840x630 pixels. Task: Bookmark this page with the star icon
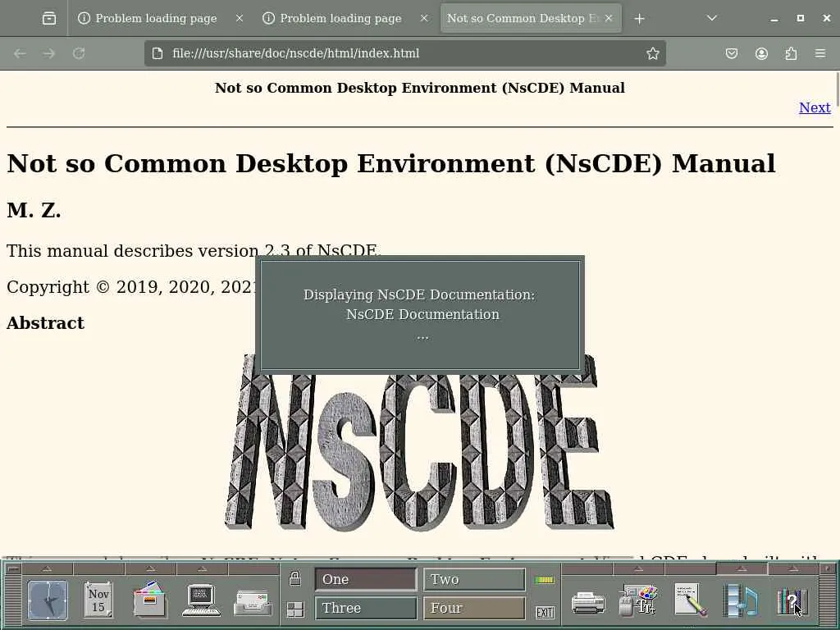pyautogui.click(x=652, y=53)
